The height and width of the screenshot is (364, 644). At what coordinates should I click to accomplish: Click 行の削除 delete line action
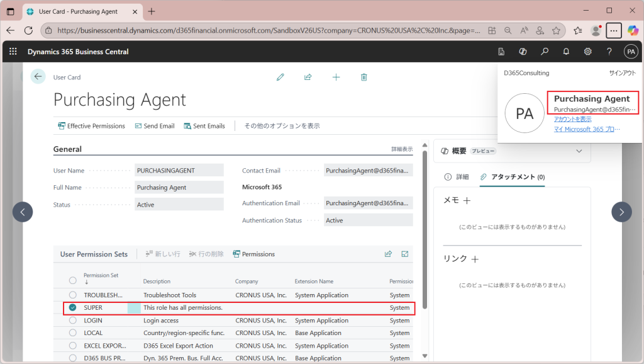pyautogui.click(x=206, y=254)
